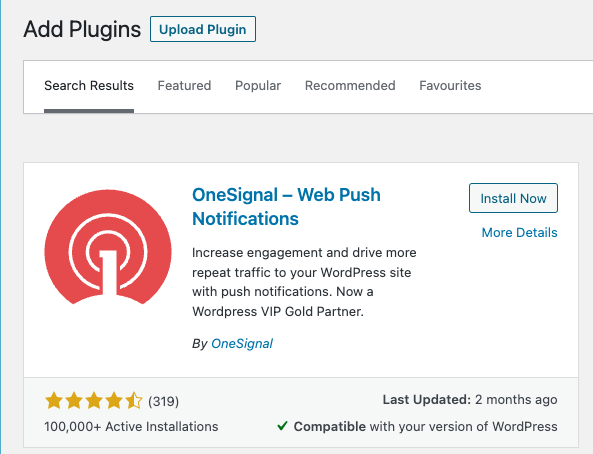This screenshot has height=454, width=593.
Task: Click the Last Updated 2 months ago text
Action: click(x=470, y=400)
